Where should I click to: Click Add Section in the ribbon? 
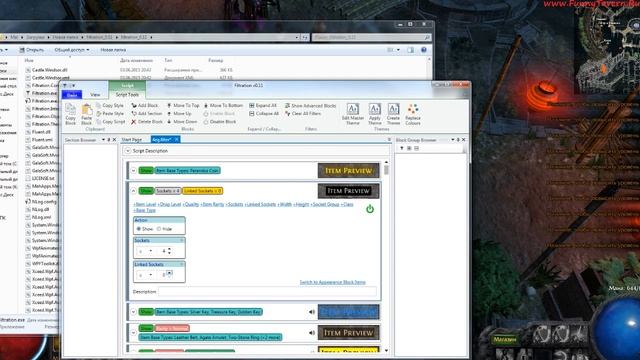pos(147,113)
